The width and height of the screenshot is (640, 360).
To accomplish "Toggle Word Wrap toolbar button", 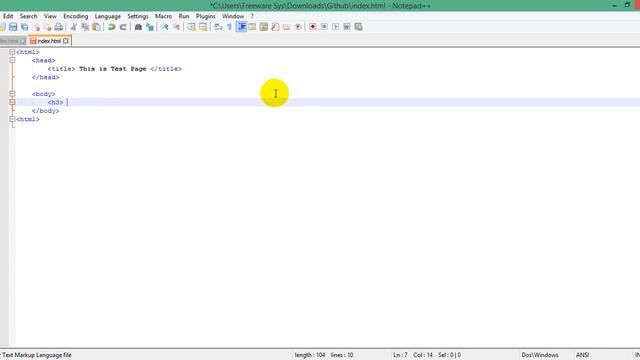I will 218,27.
